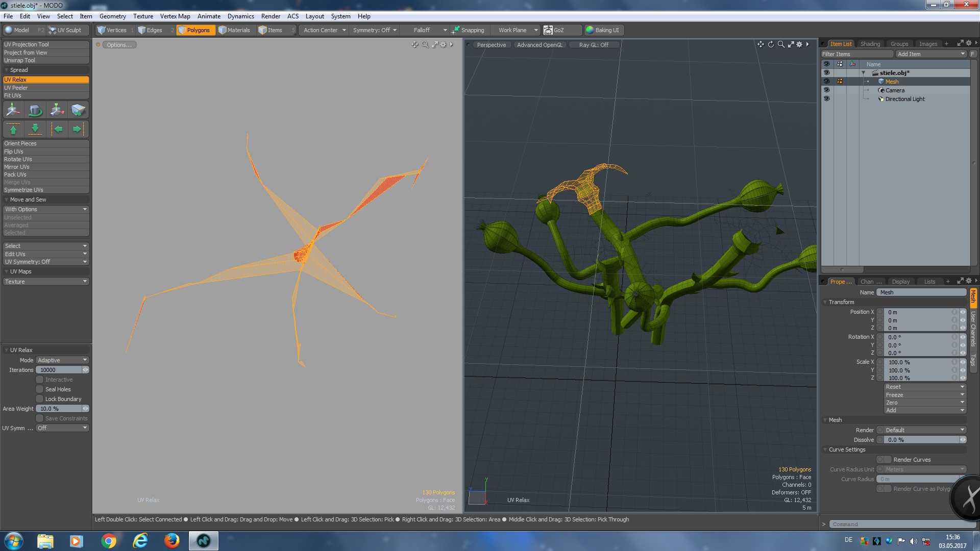
Task: Enable the Seal Holes checkbox
Action: [x=39, y=389]
